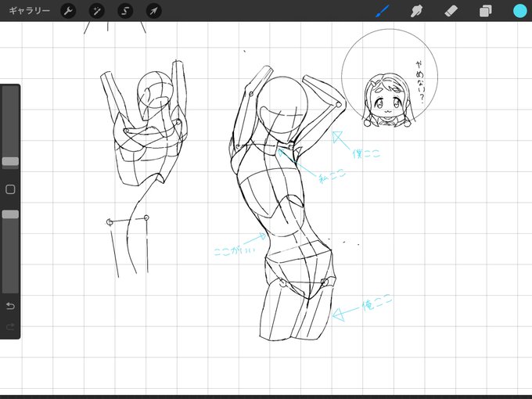This screenshot has width=532, height=399.
Task: Click the cyan text 僕ここ
Action: 366,153
